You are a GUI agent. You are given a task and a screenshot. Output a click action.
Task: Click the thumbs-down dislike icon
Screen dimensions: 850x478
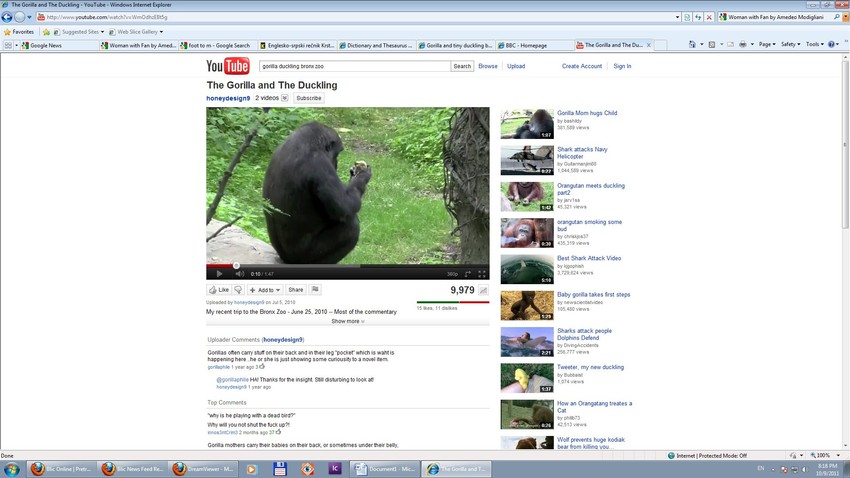pyautogui.click(x=239, y=290)
